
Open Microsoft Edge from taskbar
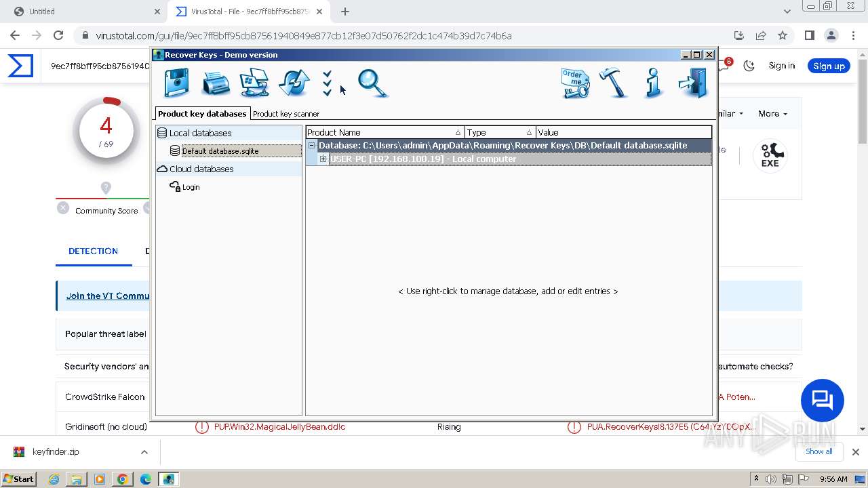146,479
